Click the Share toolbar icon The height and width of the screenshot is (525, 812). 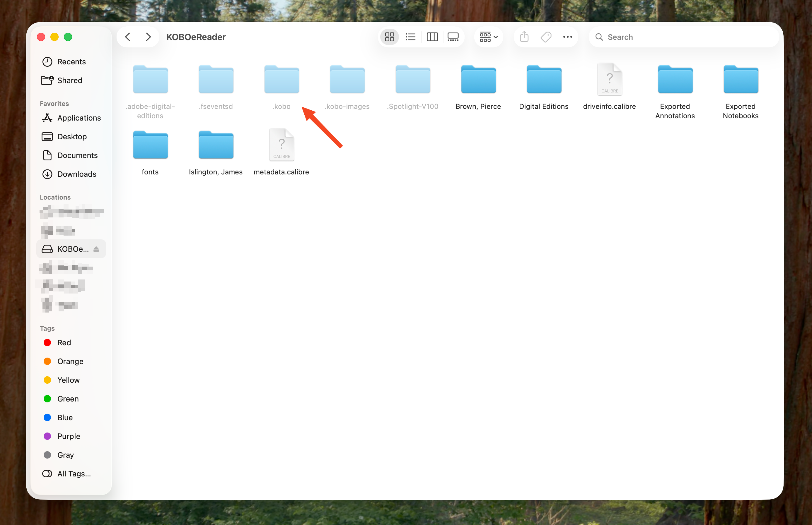(524, 37)
